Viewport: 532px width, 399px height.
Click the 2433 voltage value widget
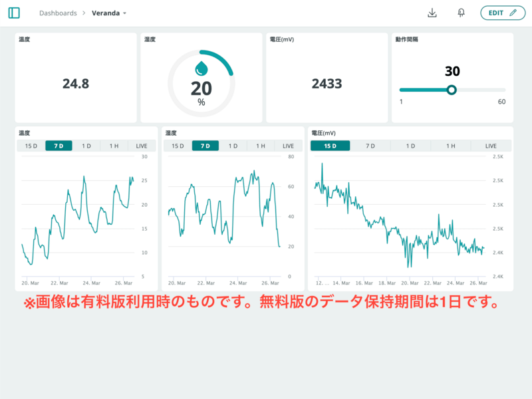click(x=327, y=84)
